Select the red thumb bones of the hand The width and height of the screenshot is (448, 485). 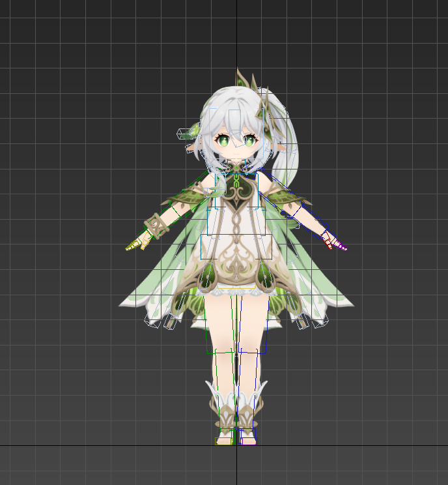pyautogui.click(x=327, y=240)
